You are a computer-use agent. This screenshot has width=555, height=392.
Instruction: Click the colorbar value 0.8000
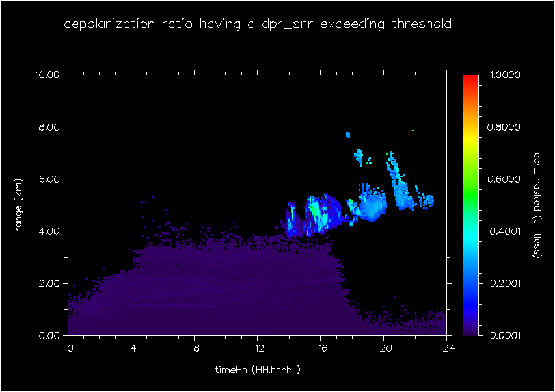pyautogui.click(x=504, y=127)
